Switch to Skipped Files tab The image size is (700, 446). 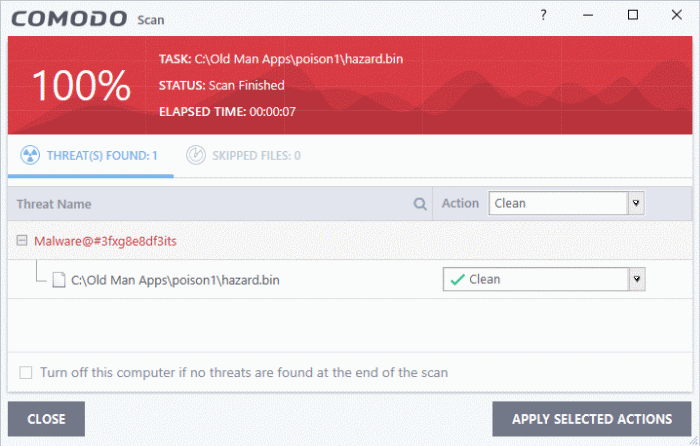pos(243,155)
